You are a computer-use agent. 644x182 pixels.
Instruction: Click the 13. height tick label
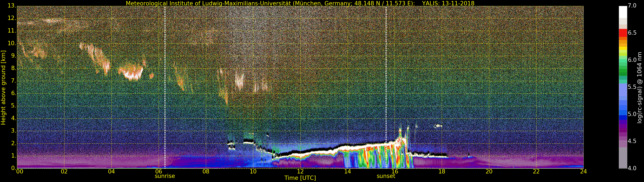pos(12,6)
